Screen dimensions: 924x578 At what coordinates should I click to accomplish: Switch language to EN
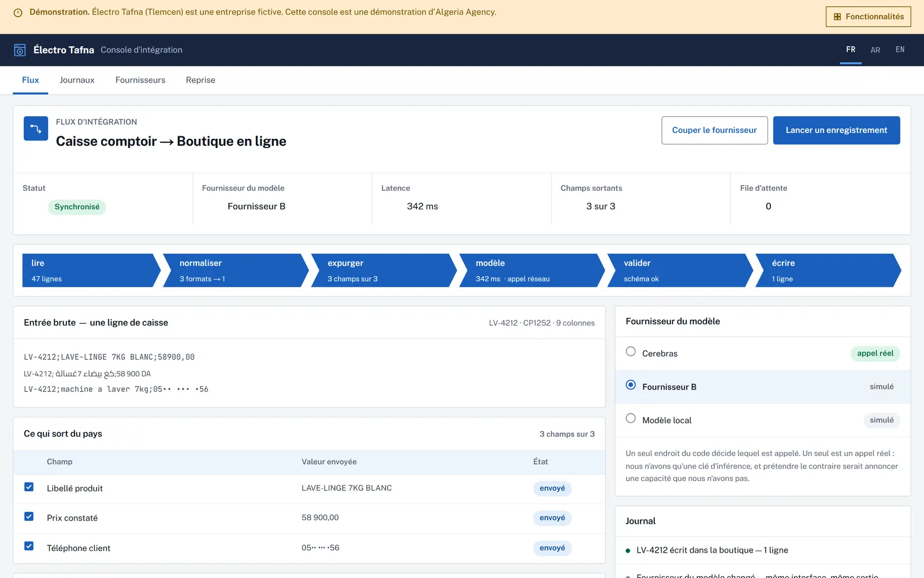[x=900, y=50]
